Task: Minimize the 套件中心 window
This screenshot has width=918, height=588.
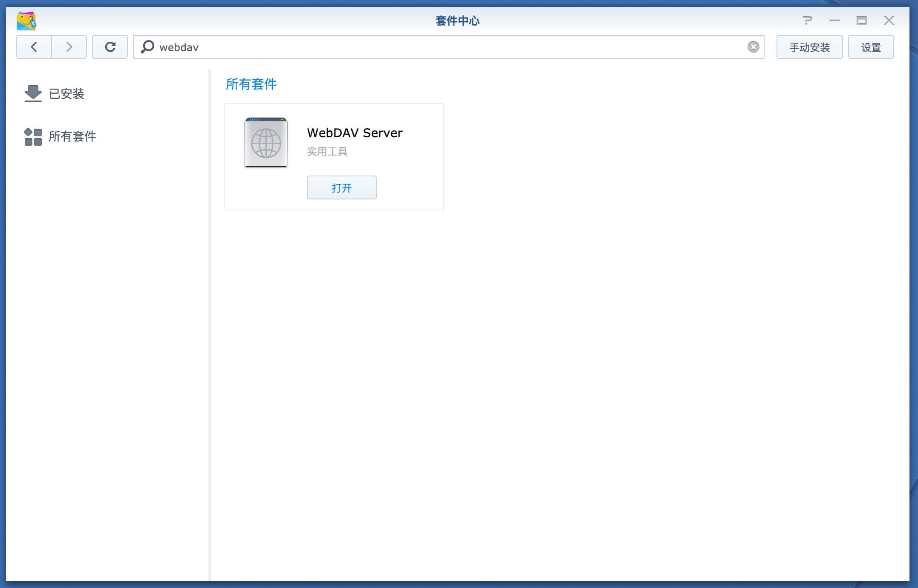Action: pyautogui.click(x=834, y=20)
